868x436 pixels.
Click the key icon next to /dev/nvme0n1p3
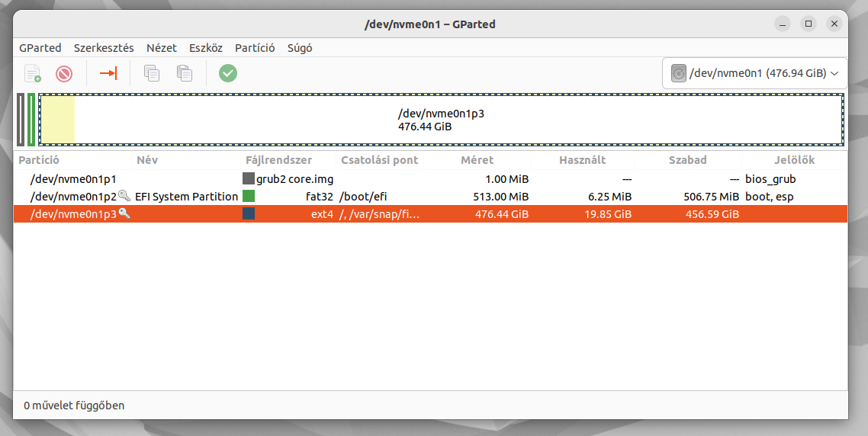point(124,213)
